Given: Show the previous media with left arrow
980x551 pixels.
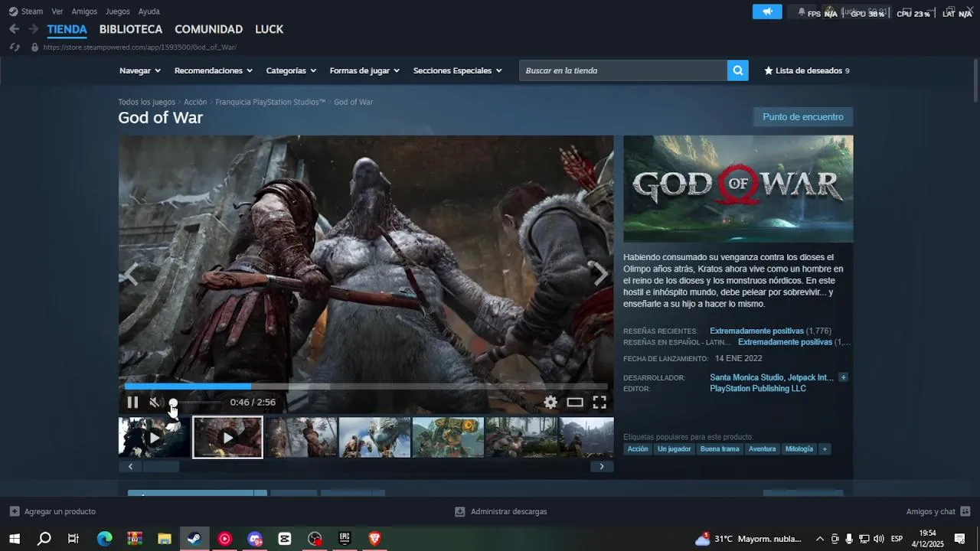Looking at the screenshot, I should tap(132, 274).
